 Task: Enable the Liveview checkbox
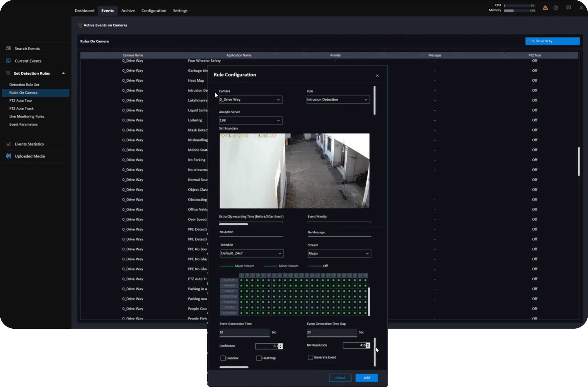(223, 358)
